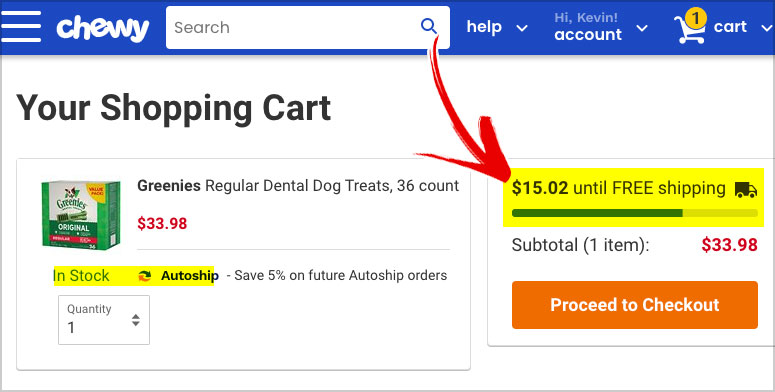Open Greenies Regular Dental Dog Treats link

pyautogui.click(x=298, y=186)
